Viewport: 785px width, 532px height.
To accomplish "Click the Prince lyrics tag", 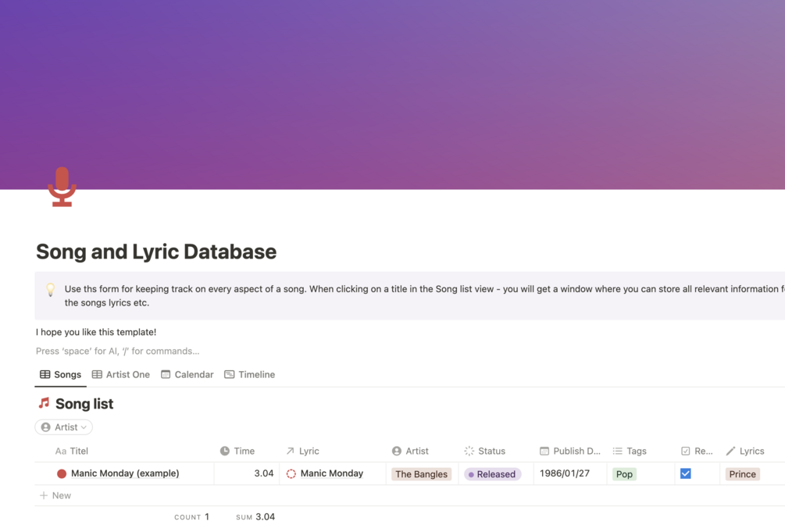I will (x=742, y=474).
